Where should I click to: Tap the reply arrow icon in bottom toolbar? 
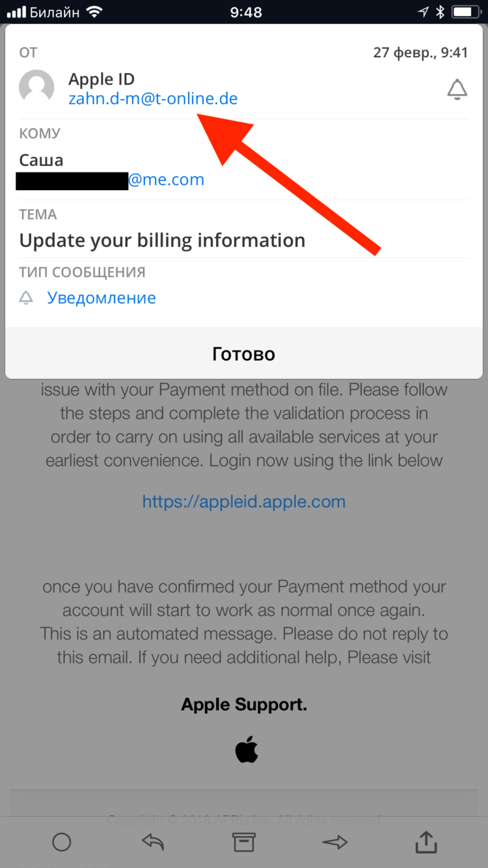point(153,842)
